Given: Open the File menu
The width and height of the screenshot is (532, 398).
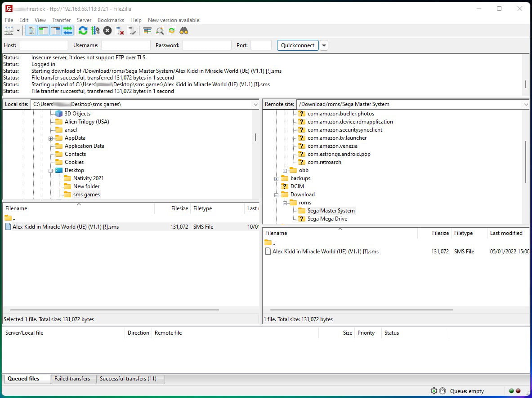Looking at the screenshot, I should (9, 20).
